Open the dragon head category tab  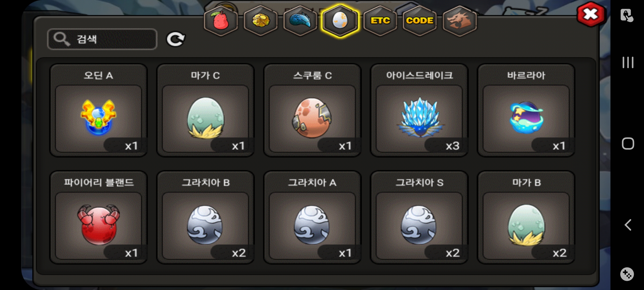(x=459, y=21)
